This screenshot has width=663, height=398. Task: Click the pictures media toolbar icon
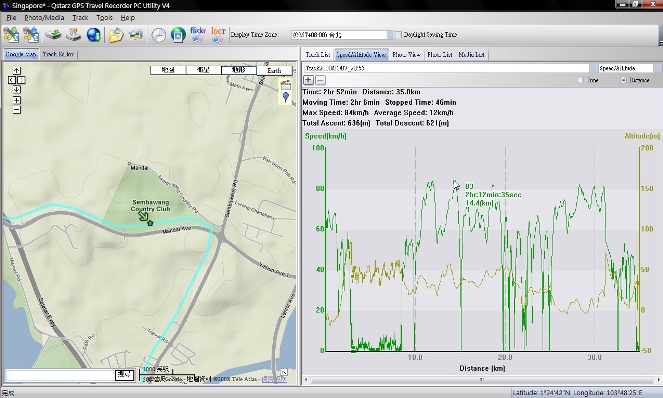coord(136,35)
